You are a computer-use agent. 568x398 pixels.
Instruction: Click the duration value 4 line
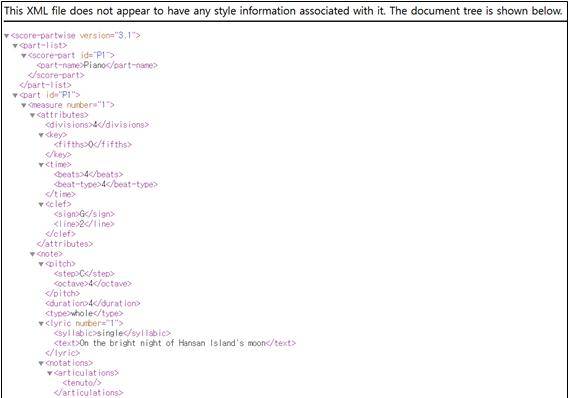[x=93, y=303]
